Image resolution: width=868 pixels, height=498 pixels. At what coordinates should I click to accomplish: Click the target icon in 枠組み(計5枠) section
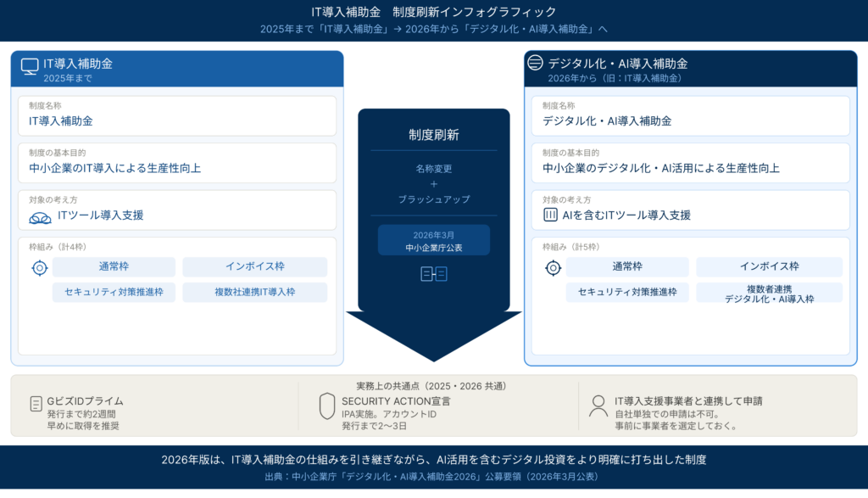pos(553,268)
